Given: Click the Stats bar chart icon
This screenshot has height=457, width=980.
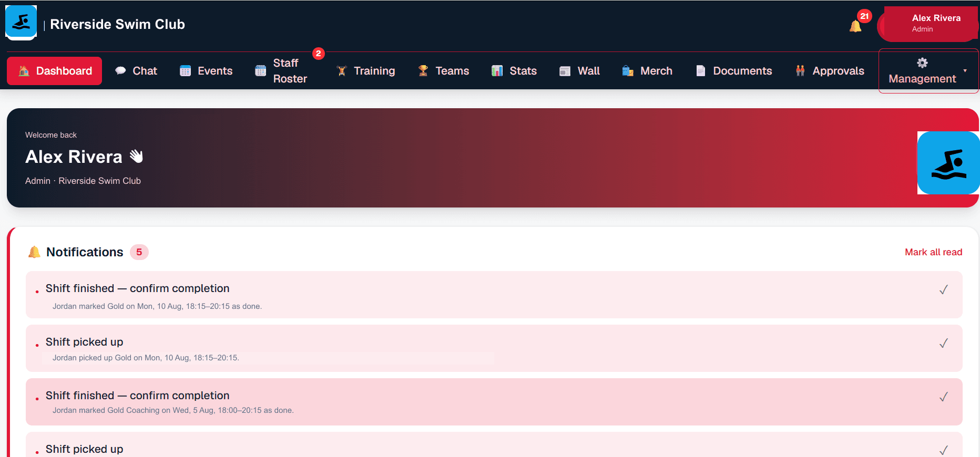Looking at the screenshot, I should (497, 71).
